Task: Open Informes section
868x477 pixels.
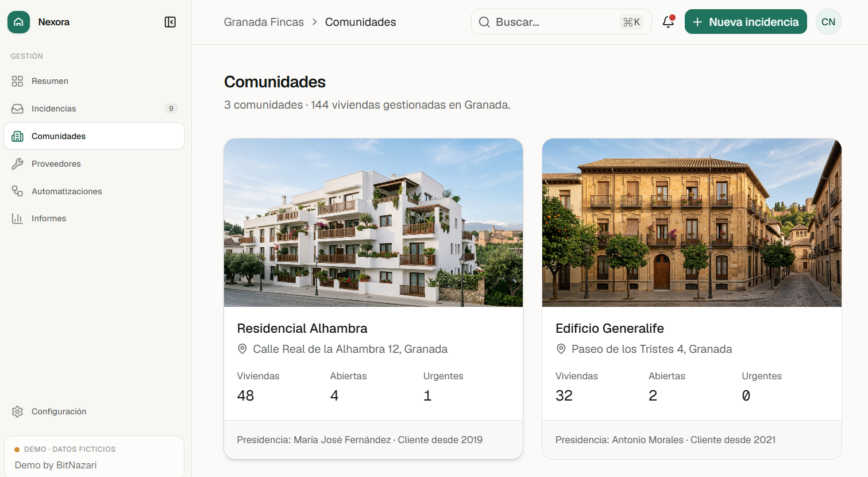Action: pos(94,218)
